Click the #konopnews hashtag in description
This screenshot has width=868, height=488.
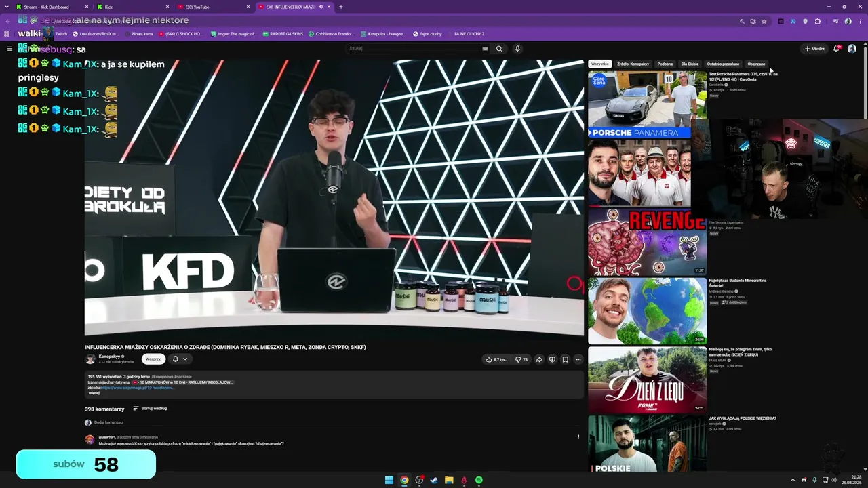point(162,376)
